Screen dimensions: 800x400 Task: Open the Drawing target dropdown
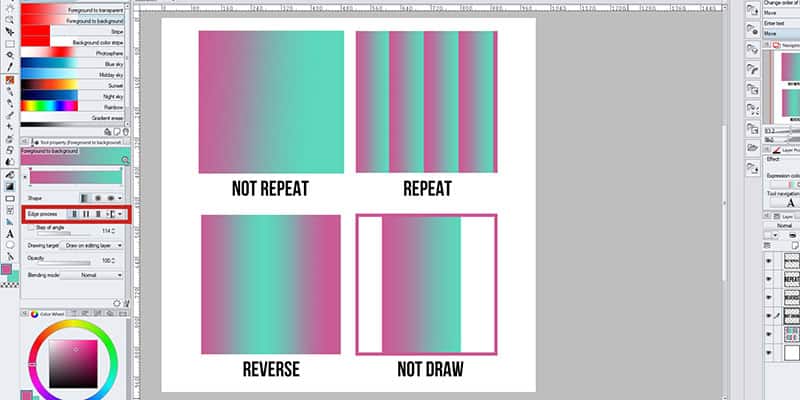pyautogui.click(x=92, y=245)
